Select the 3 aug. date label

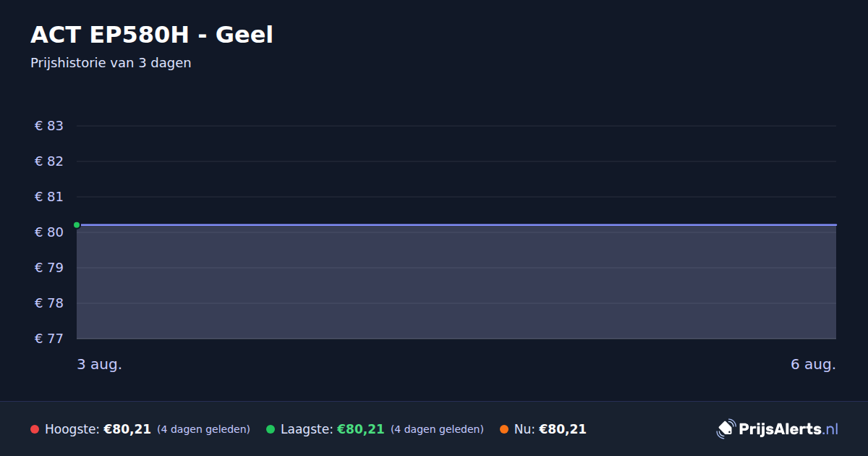[x=100, y=364]
